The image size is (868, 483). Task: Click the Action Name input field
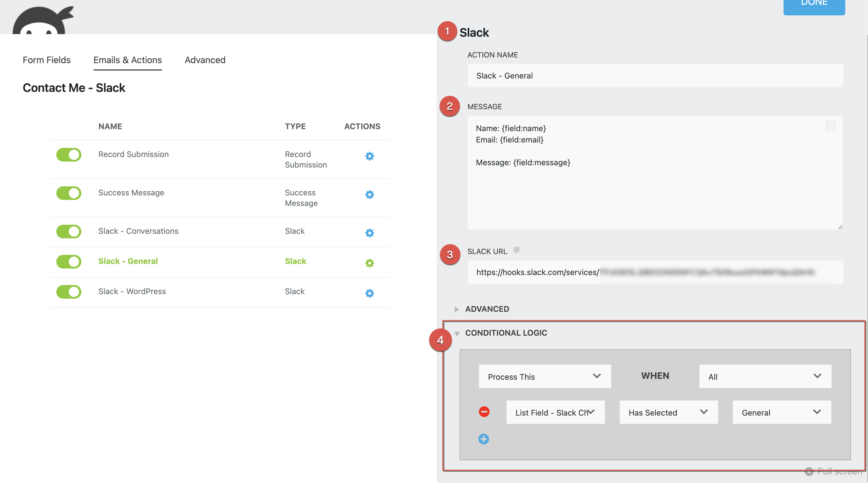pyautogui.click(x=655, y=75)
